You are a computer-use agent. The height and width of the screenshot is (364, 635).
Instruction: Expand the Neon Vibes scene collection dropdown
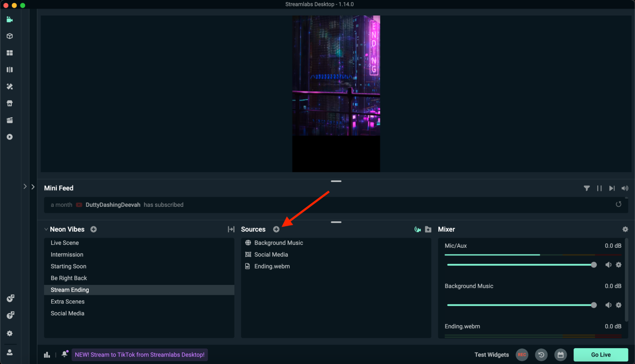click(x=46, y=229)
